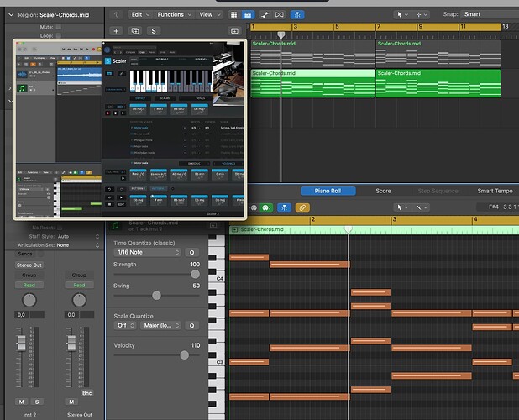Duplicate the track with the duplicate icon
The height and width of the screenshot is (420, 519).
[x=135, y=31]
